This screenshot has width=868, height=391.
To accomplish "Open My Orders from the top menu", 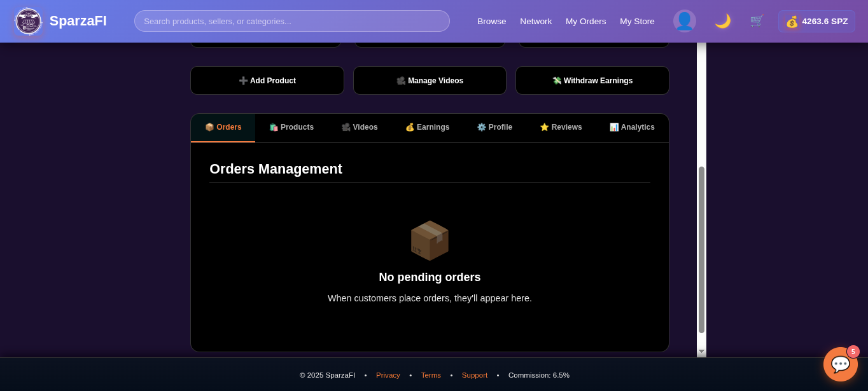I will point(585,21).
